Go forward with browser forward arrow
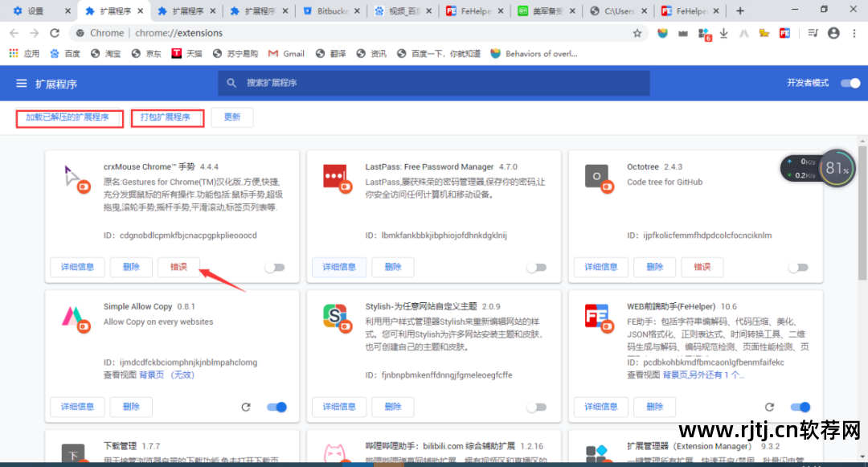 pos(35,33)
